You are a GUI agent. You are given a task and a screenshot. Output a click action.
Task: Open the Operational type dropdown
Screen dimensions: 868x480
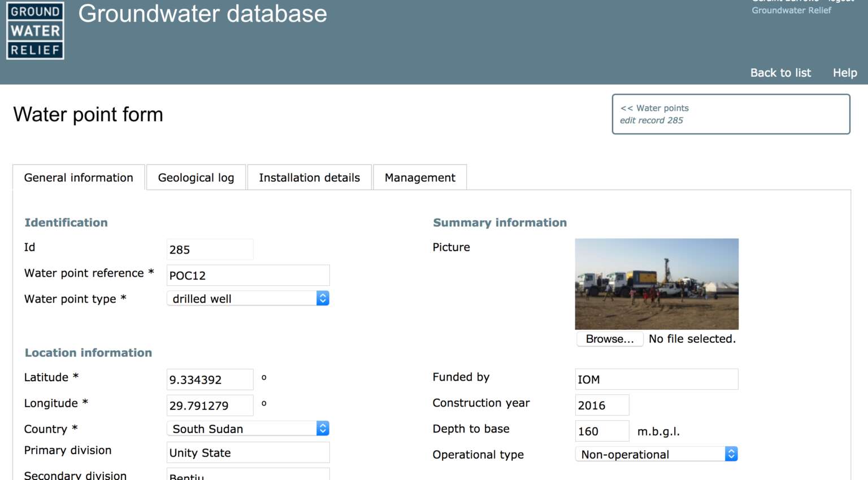[657, 454]
